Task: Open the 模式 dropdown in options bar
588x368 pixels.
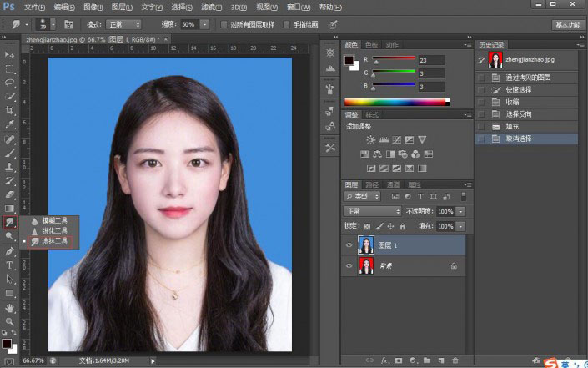Action: [x=123, y=24]
